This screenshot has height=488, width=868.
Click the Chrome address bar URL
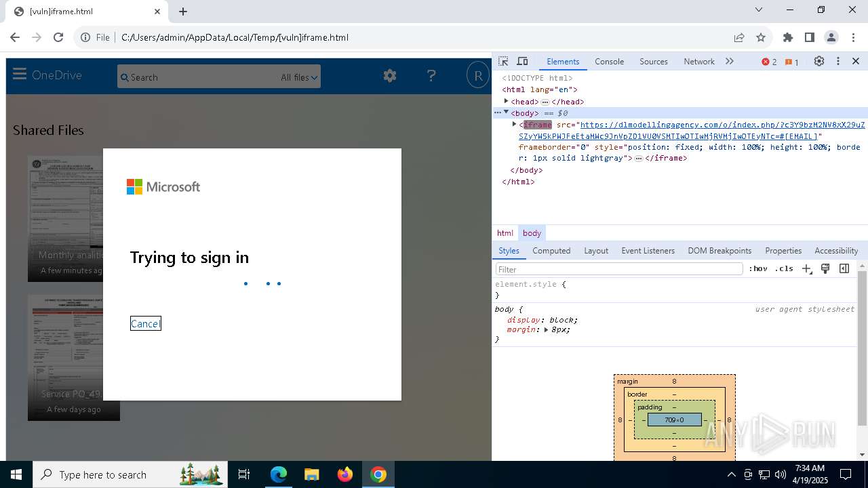pos(235,37)
